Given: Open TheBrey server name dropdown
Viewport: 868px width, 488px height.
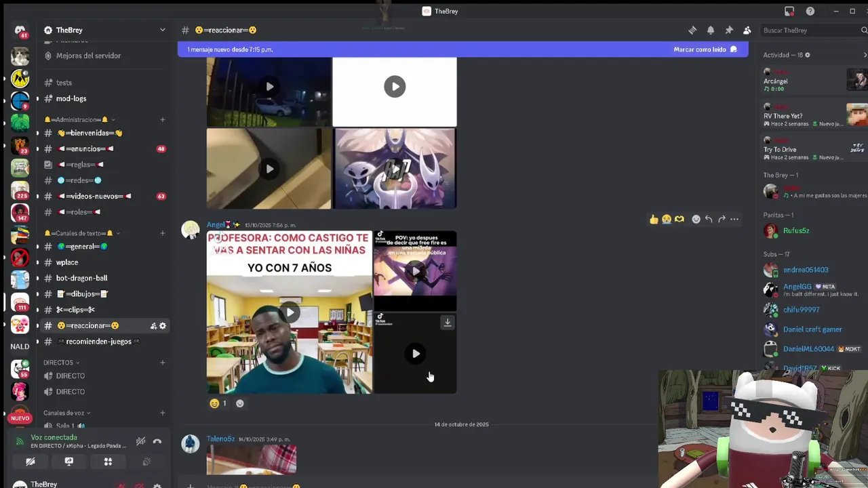Looking at the screenshot, I should [x=105, y=30].
